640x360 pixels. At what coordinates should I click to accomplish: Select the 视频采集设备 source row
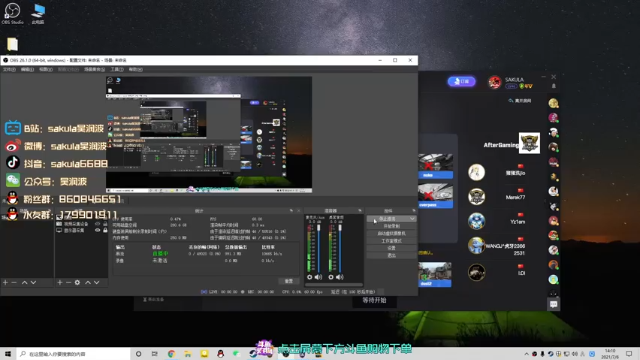[x=81, y=224]
